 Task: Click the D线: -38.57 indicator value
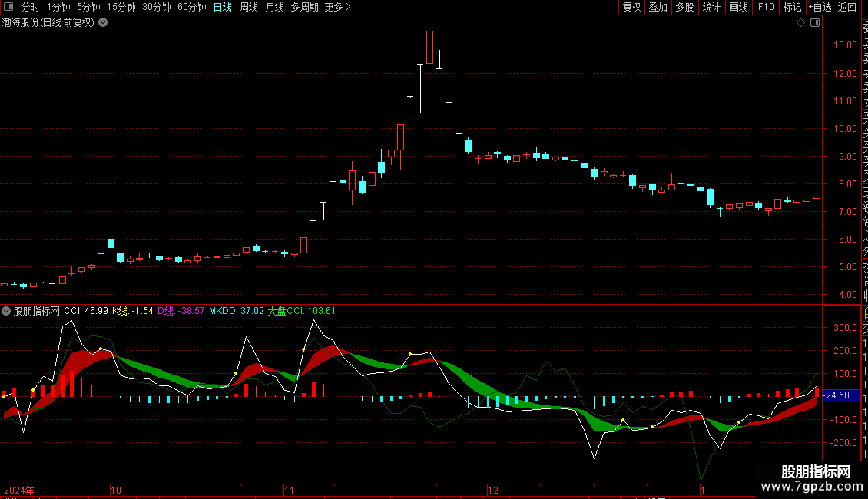[181, 311]
